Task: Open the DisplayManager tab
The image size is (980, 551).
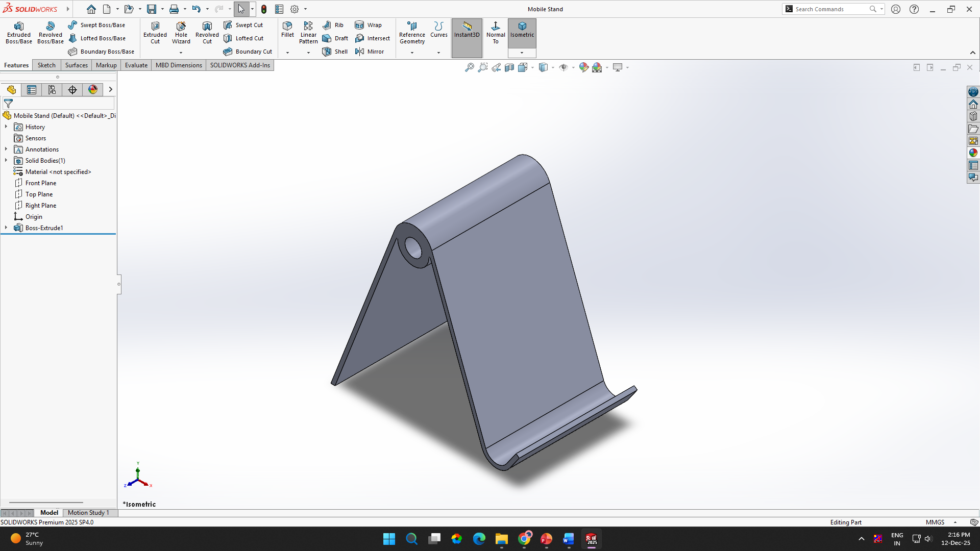Action: 93,90
